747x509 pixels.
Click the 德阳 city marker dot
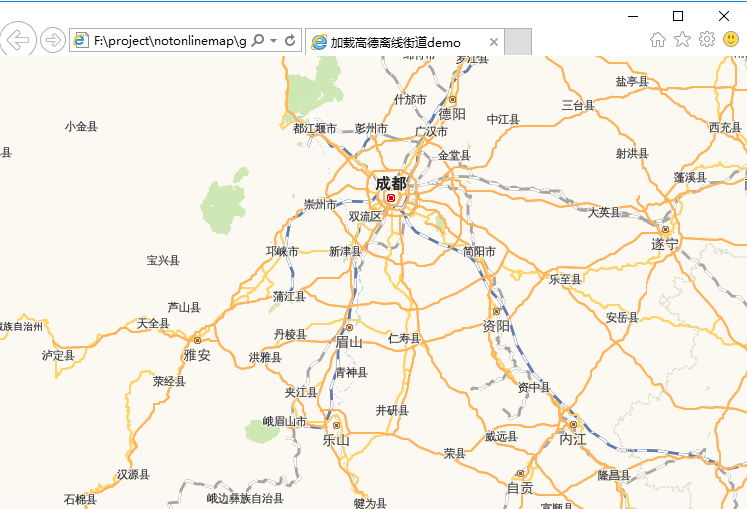point(452,100)
